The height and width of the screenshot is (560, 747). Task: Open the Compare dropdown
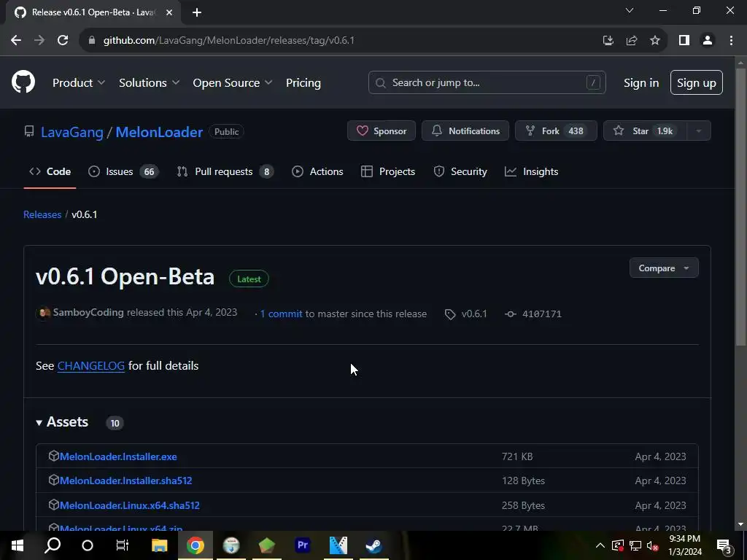coord(664,268)
